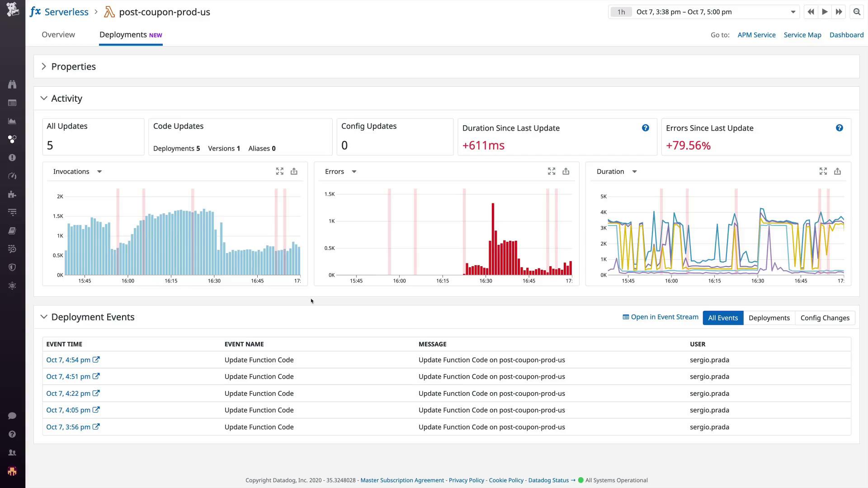Screen dimensions: 868x488
Task: Open the time range dropdown arrow
Action: 793,12
